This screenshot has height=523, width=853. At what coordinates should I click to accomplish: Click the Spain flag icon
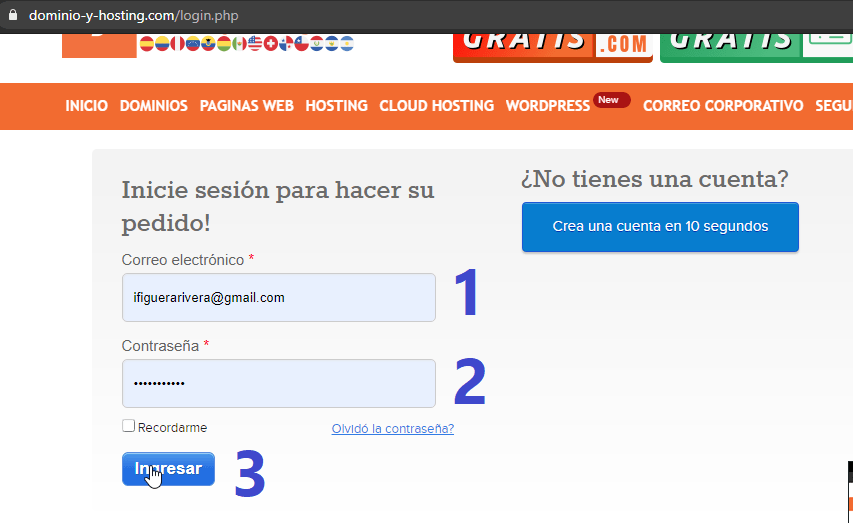pyautogui.click(x=147, y=44)
